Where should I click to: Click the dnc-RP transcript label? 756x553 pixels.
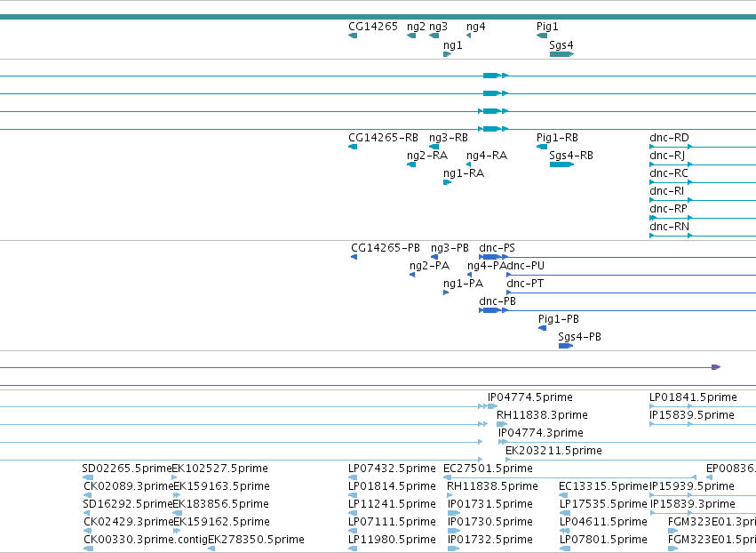pyautogui.click(x=668, y=209)
